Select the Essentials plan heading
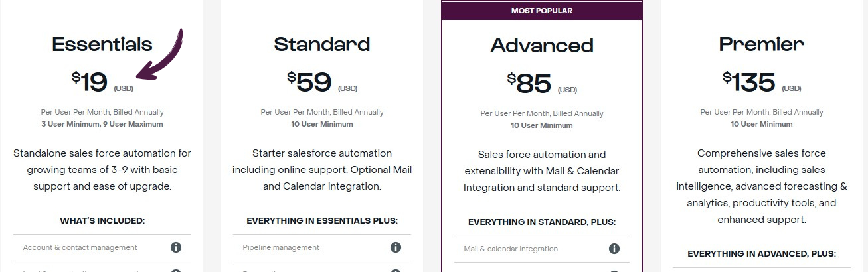The height and width of the screenshot is (272, 868). [x=102, y=44]
